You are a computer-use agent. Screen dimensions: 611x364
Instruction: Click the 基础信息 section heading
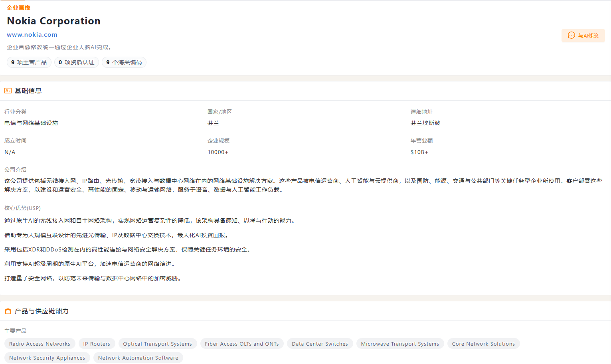coord(28,91)
